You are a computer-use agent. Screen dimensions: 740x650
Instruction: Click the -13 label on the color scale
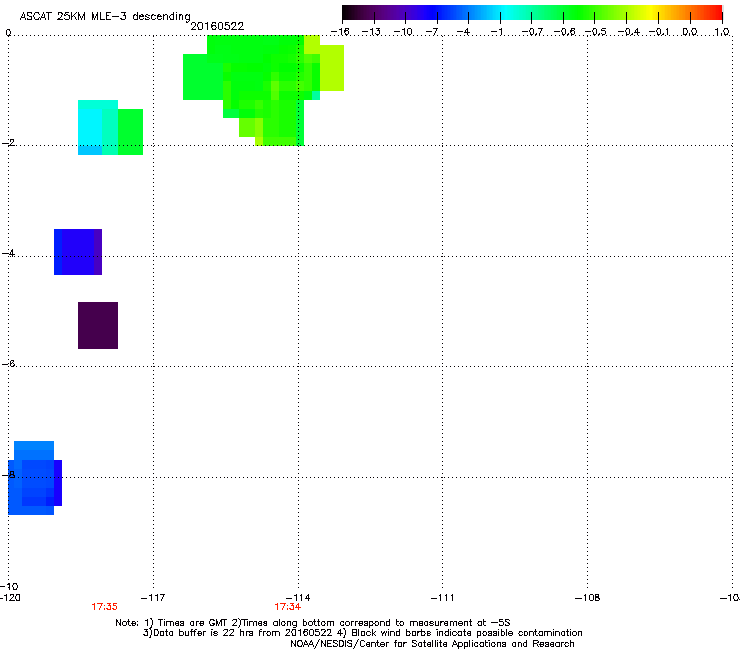(x=371, y=32)
